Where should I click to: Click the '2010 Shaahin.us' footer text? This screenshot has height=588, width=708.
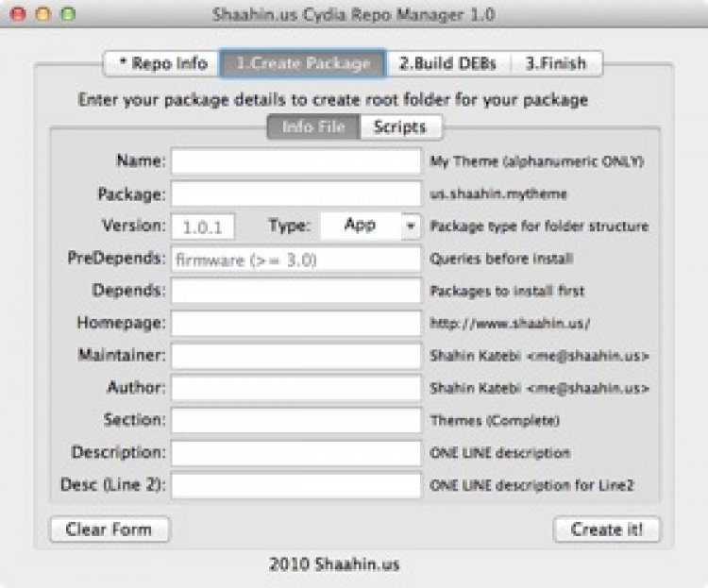click(334, 564)
